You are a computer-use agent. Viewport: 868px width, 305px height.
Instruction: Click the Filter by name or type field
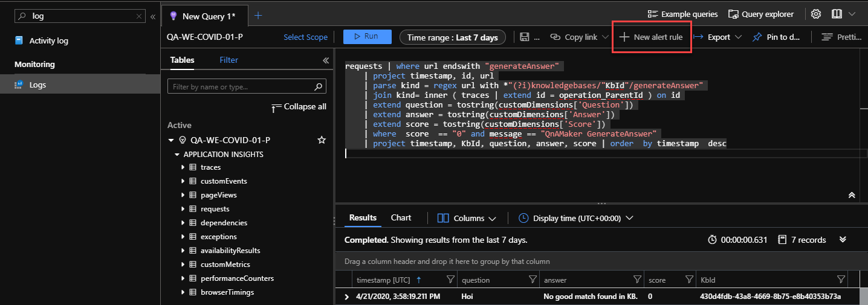[x=247, y=87]
